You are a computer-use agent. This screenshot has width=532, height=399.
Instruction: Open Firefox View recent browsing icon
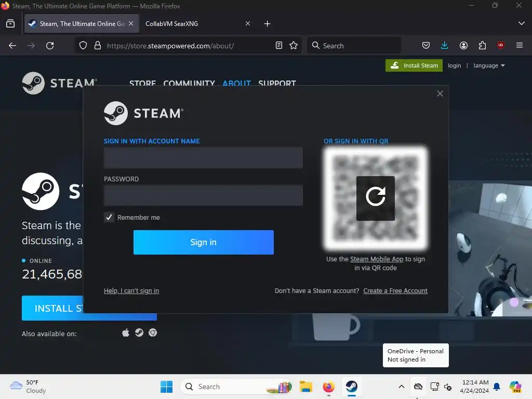coord(10,24)
